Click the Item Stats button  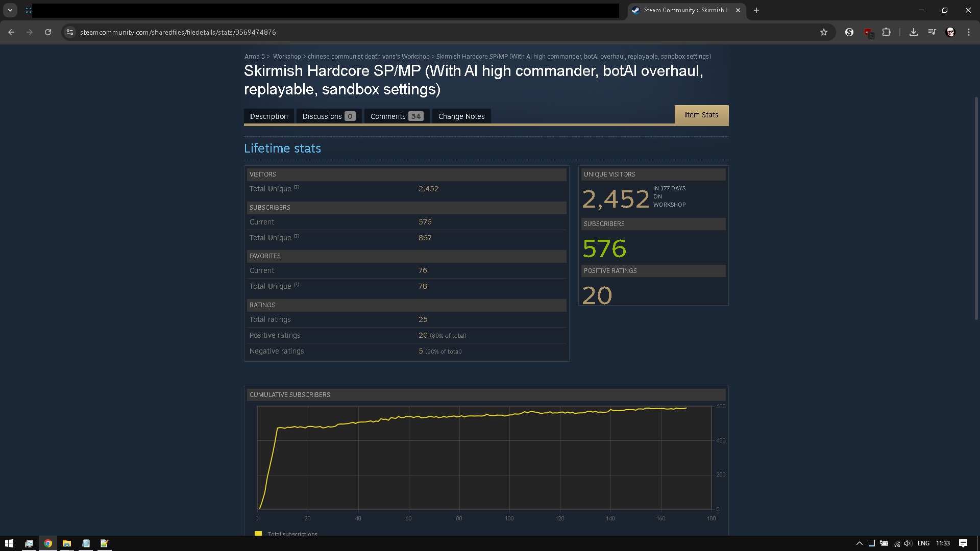coord(701,115)
